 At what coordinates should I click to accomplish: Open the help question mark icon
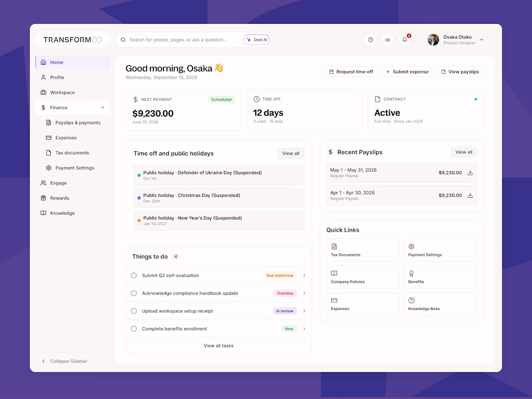tap(370, 40)
